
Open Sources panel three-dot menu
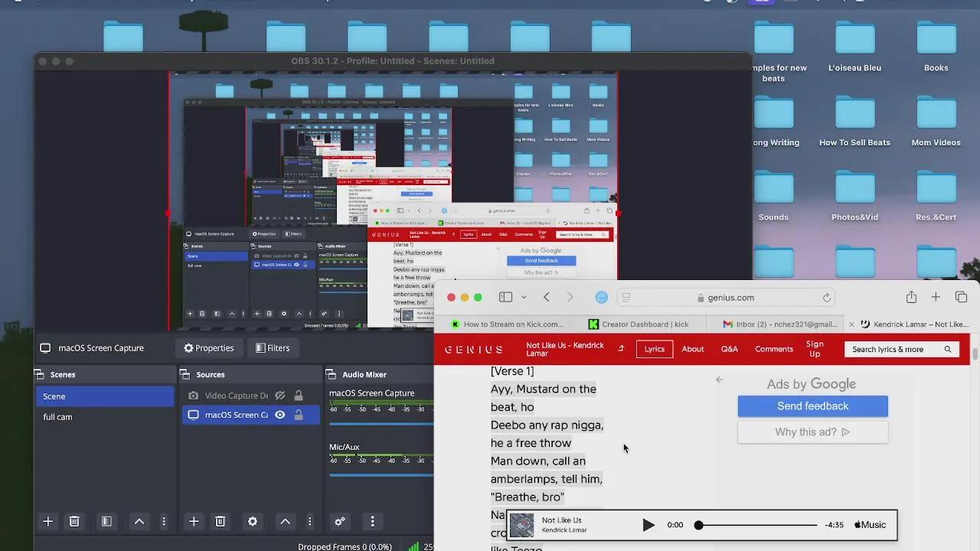[309, 521]
